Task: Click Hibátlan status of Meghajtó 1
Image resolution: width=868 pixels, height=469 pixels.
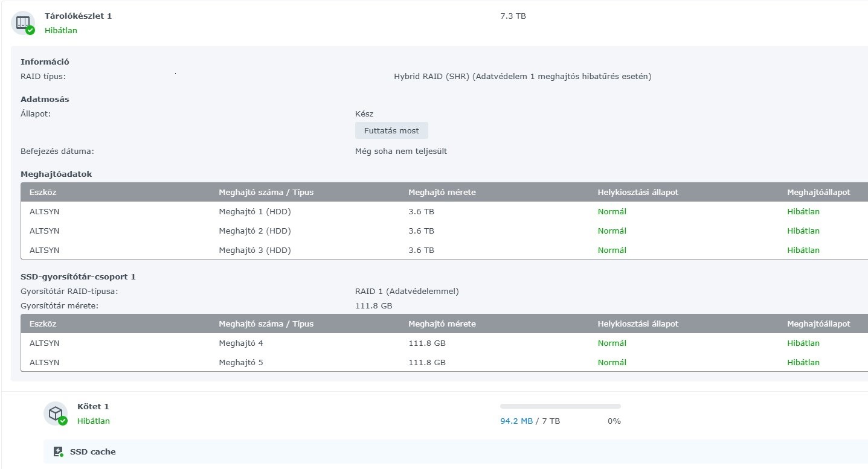Action: coord(803,211)
